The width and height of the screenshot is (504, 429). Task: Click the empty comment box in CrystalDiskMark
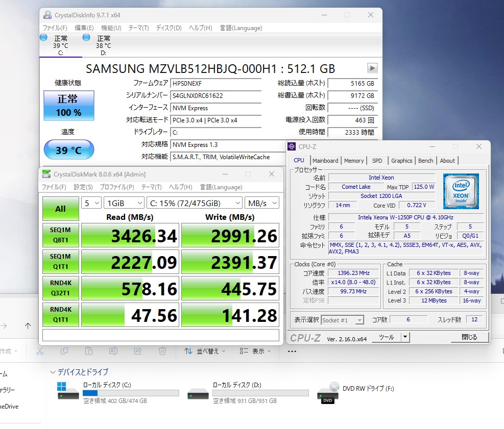tap(161, 335)
